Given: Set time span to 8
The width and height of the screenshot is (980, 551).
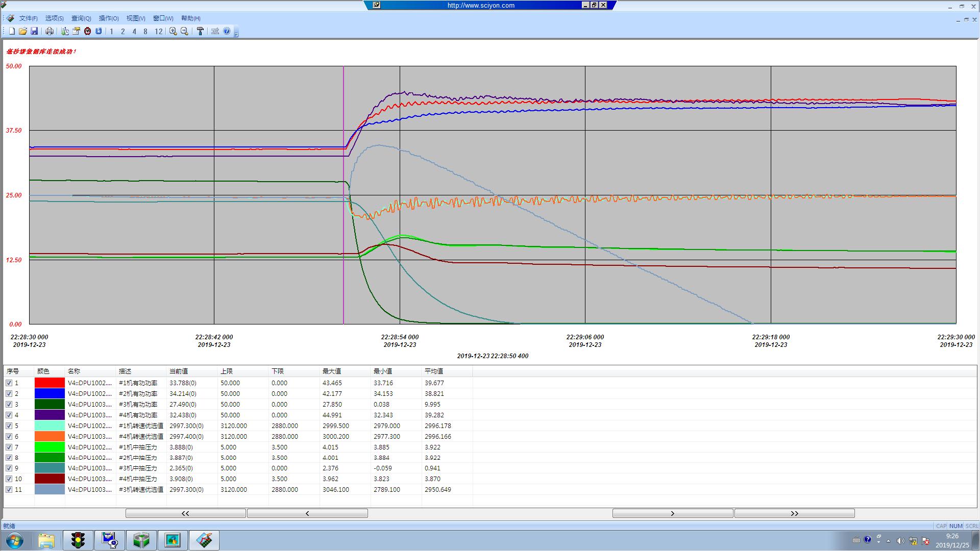Looking at the screenshot, I should pyautogui.click(x=145, y=31).
